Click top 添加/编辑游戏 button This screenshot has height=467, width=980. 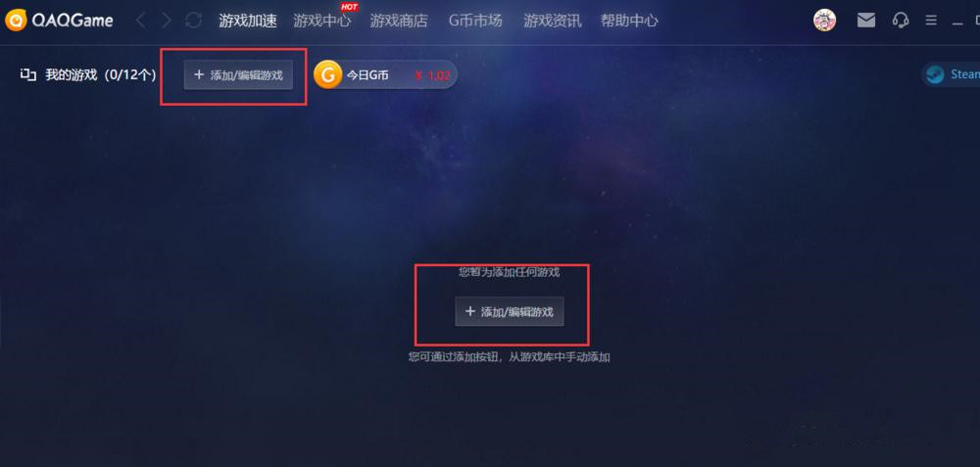[238, 75]
